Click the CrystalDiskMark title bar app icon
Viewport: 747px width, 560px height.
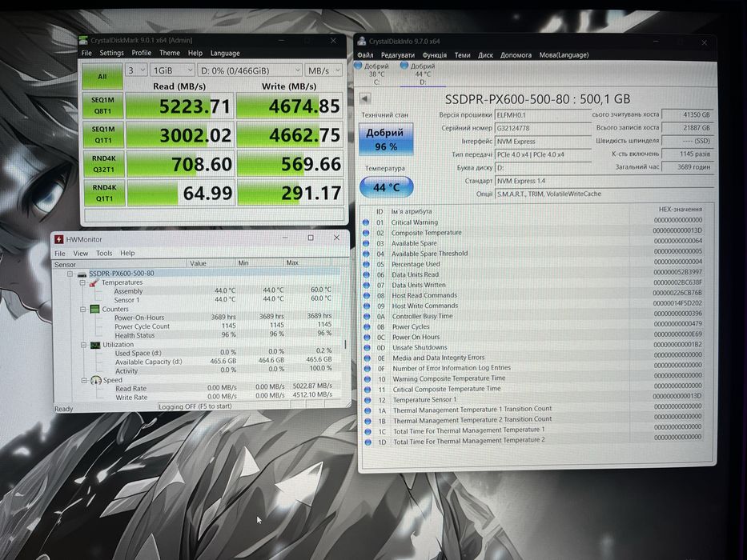(x=84, y=40)
